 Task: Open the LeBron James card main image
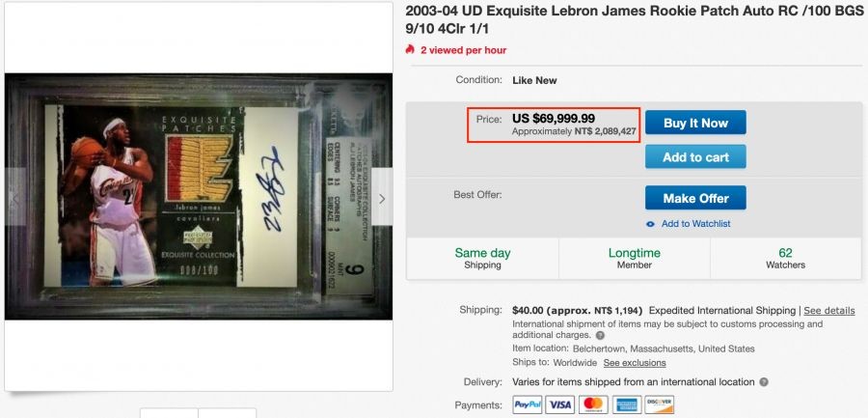tap(198, 196)
